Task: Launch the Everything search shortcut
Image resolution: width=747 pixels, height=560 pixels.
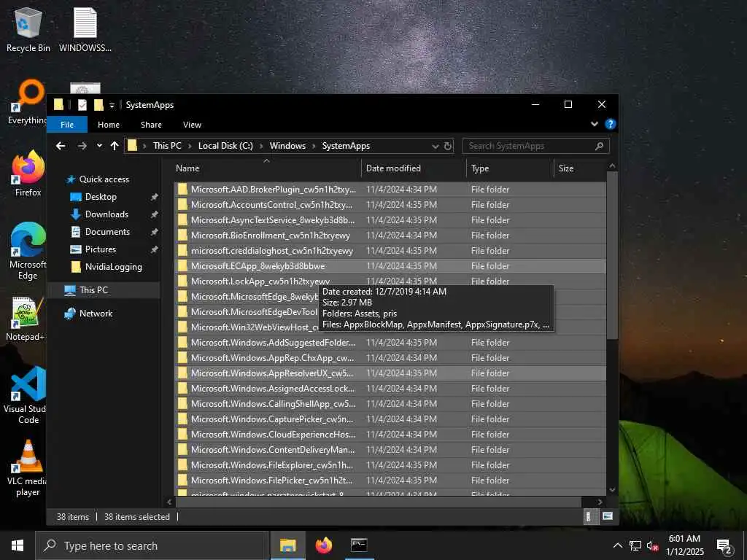Action: point(28,102)
